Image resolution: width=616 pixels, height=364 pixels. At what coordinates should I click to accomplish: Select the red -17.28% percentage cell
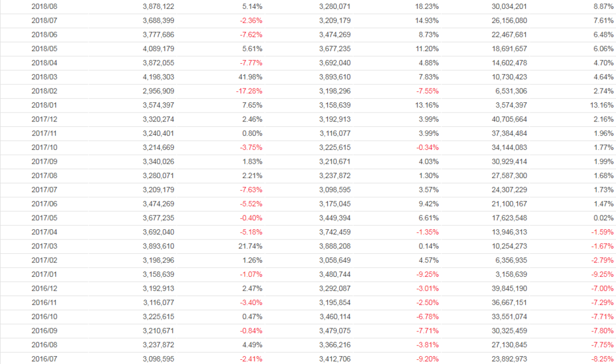[x=248, y=91]
